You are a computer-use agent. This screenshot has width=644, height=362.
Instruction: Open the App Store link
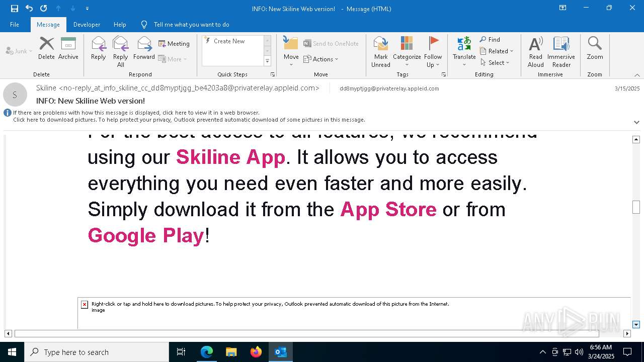pyautogui.click(x=388, y=209)
